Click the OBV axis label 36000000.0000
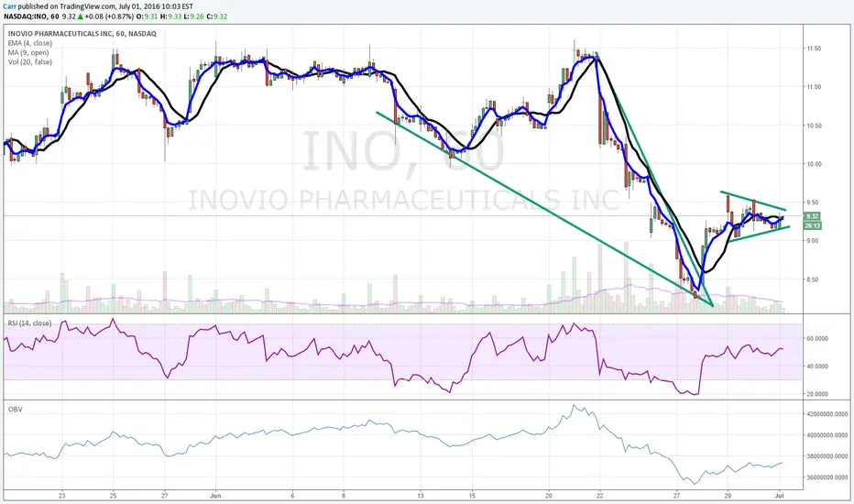The image size is (854, 504). pyautogui.click(x=827, y=477)
